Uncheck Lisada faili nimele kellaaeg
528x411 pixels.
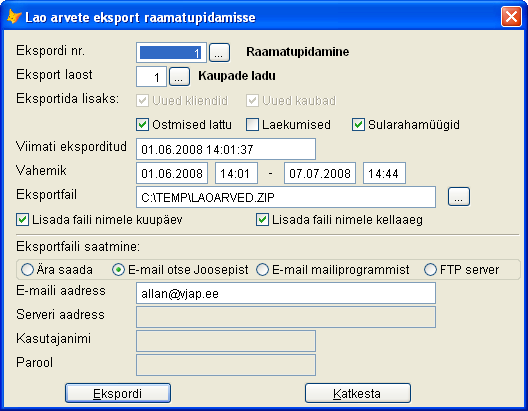point(262,220)
